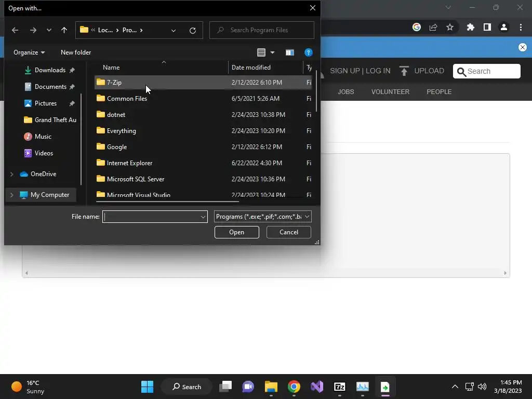Open the Programs file type filter dropdown

pyautogui.click(x=262, y=217)
